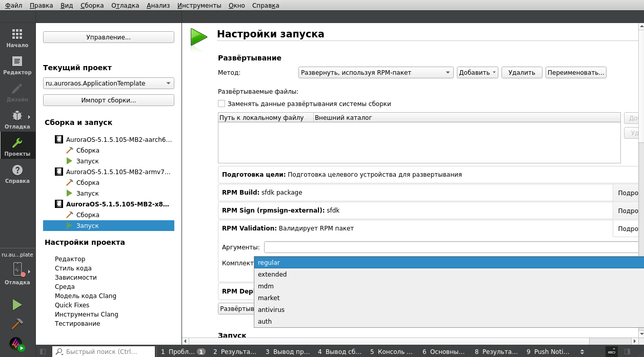Toggle 'Заменять данные развёртывания системы сборки'

click(x=222, y=103)
